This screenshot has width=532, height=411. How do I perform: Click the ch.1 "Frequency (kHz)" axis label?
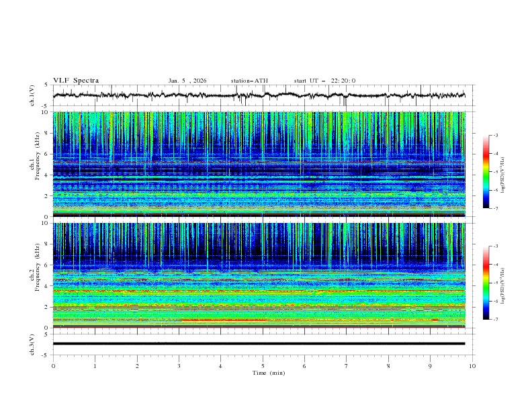tap(38, 156)
